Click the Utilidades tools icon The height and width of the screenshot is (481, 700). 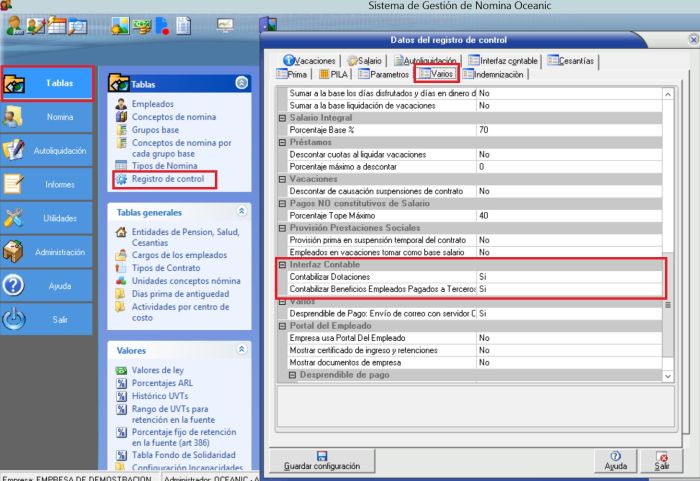[x=15, y=218]
